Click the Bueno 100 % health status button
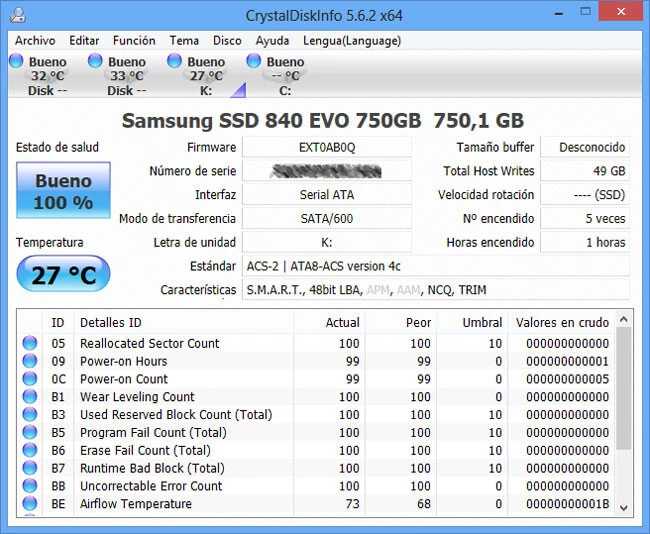The height and width of the screenshot is (534, 650). [63, 192]
